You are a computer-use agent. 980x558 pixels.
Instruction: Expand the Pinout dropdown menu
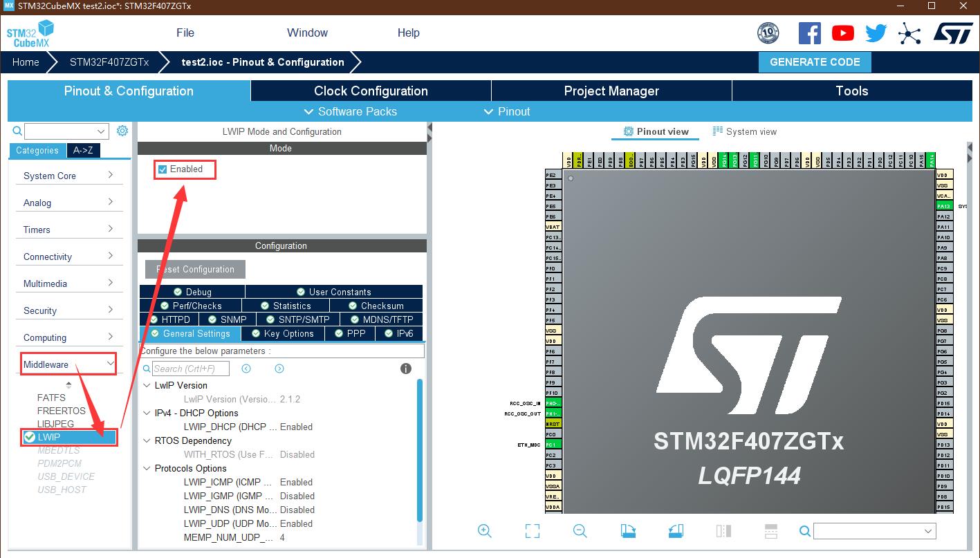pos(507,111)
